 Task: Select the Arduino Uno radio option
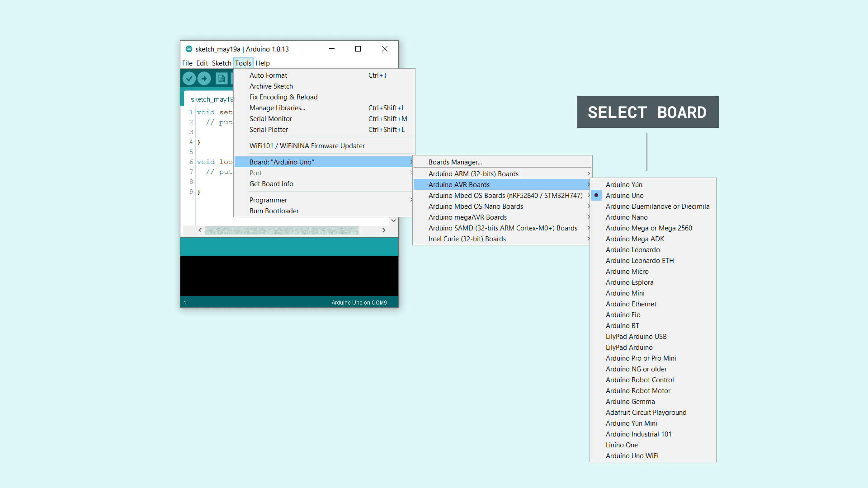(x=625, y=196)
